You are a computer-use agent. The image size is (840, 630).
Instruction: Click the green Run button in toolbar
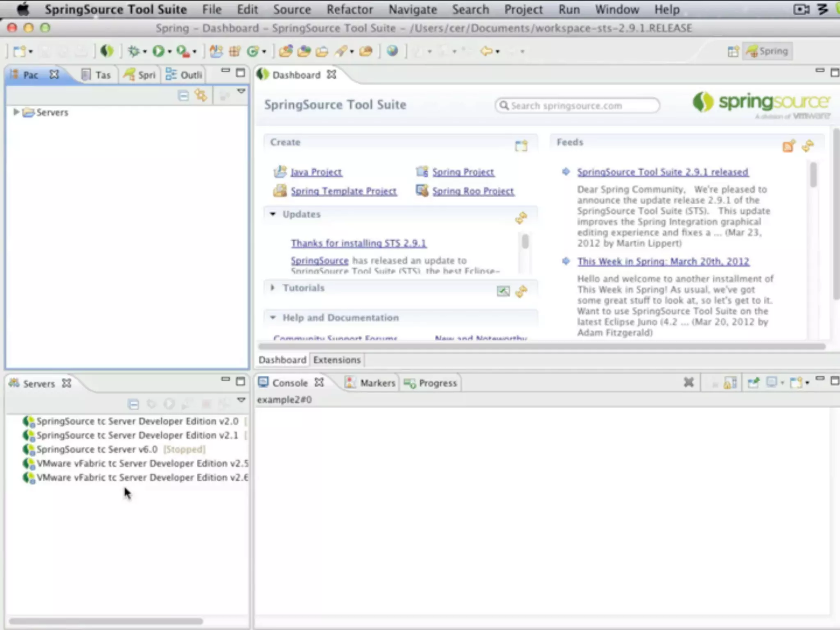point(158,51)
